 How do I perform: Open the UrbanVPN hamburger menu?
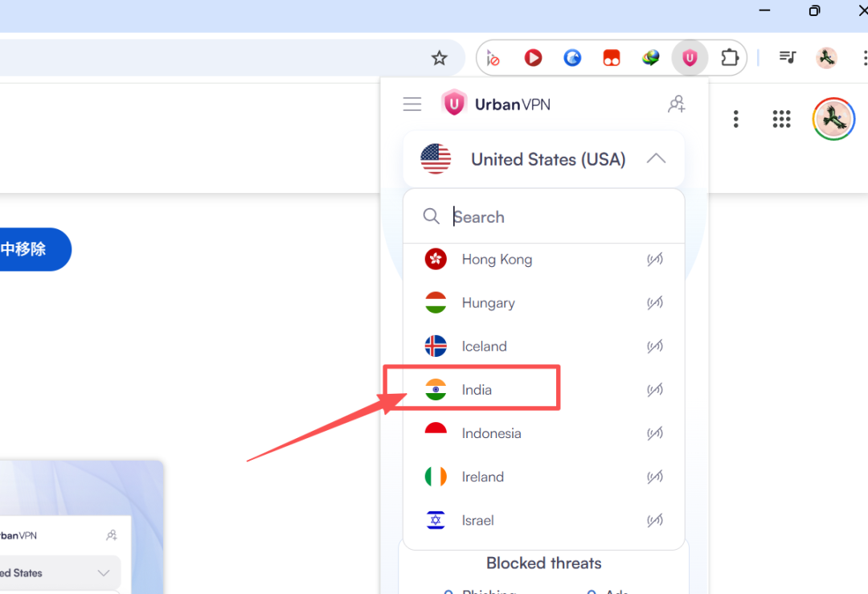[411, 104]
